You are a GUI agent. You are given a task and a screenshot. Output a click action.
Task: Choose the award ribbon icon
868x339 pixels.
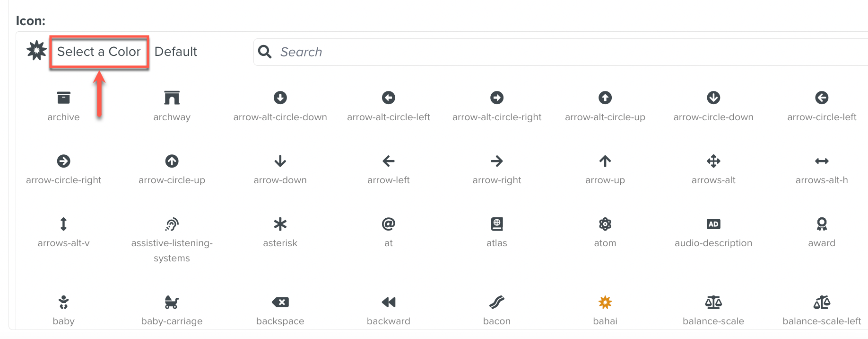[x=821, y=224]
